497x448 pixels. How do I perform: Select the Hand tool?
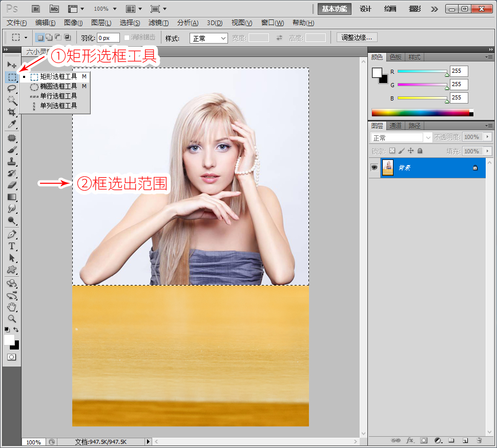12,307
